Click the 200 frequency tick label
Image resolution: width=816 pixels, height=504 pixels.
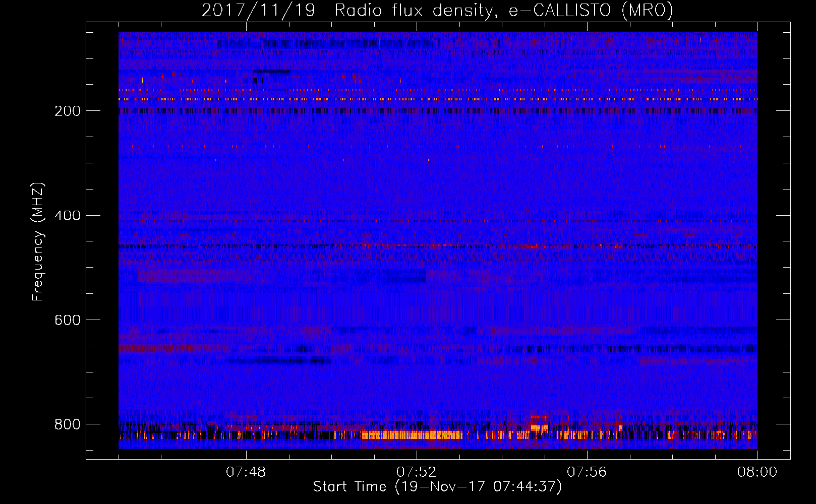pos(68,111)
